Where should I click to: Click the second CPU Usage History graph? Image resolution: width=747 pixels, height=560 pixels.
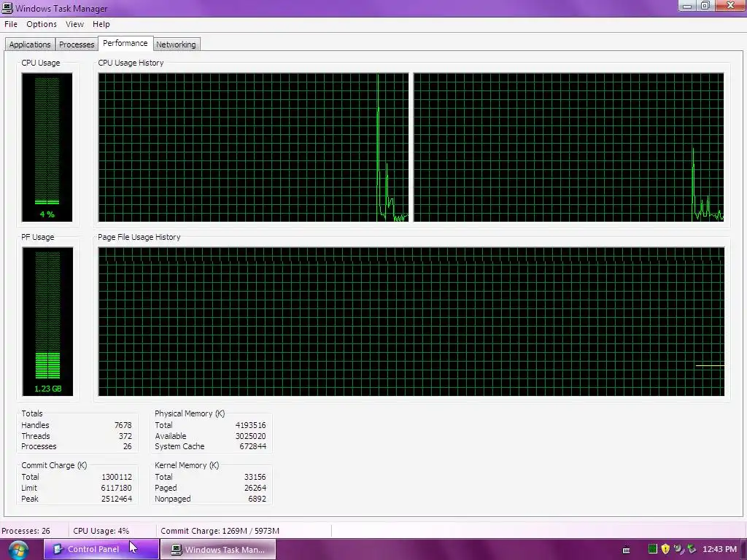[x=568, y=147]
